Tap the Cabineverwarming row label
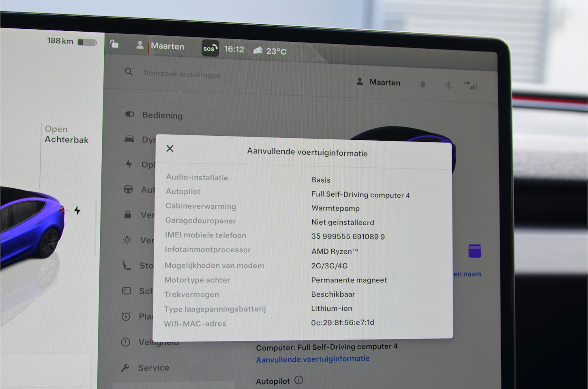This screenshot has width=588, height=389. 201,206
